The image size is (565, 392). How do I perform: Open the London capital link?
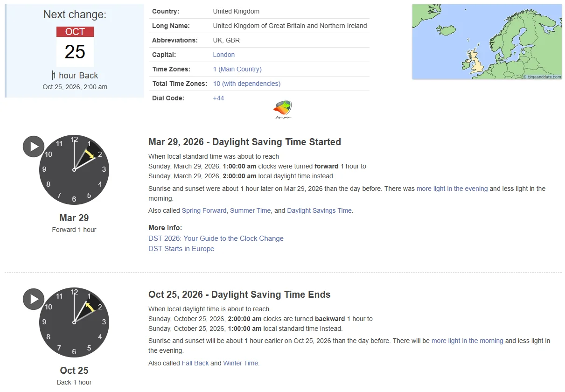click(224, 55)
